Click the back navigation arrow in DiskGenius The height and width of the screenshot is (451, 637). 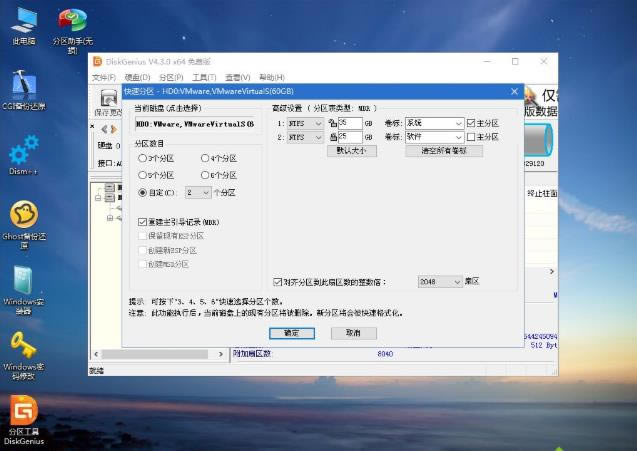coord(104,129)
